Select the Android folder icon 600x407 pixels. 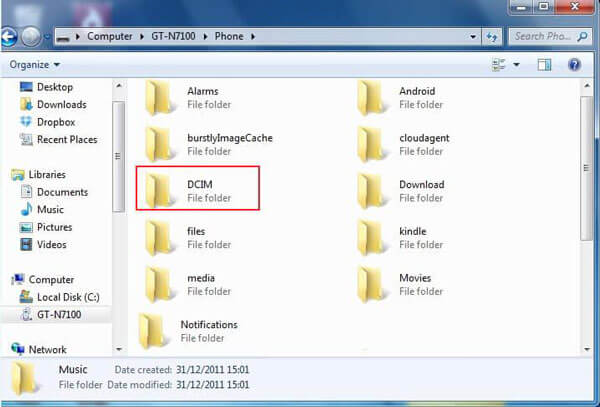click(x=370, y=98)
